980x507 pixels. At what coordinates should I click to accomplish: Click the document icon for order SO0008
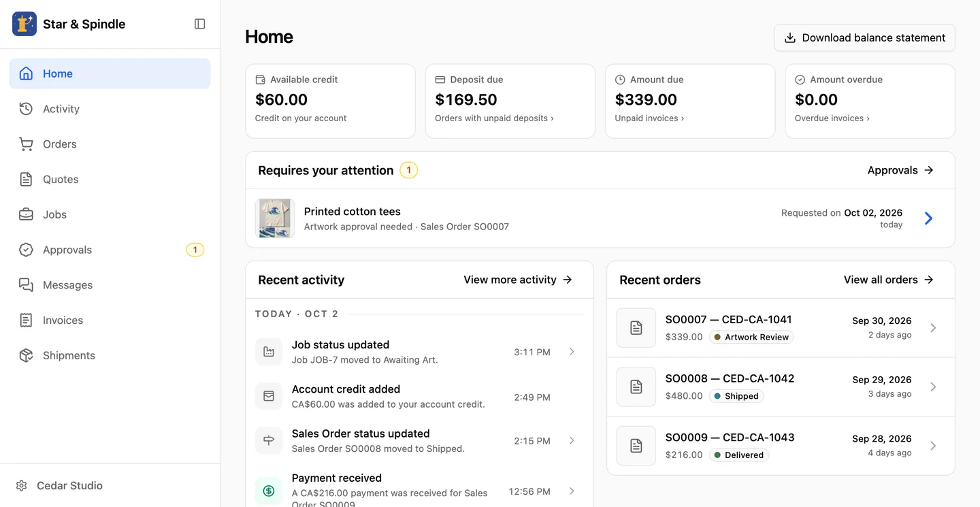click(x=636, y=387)
